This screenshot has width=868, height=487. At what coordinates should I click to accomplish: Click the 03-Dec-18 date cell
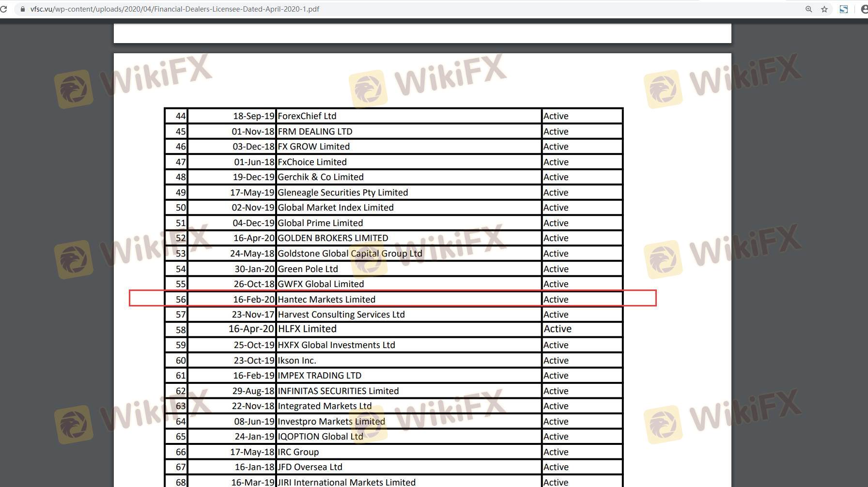[253, 147]
